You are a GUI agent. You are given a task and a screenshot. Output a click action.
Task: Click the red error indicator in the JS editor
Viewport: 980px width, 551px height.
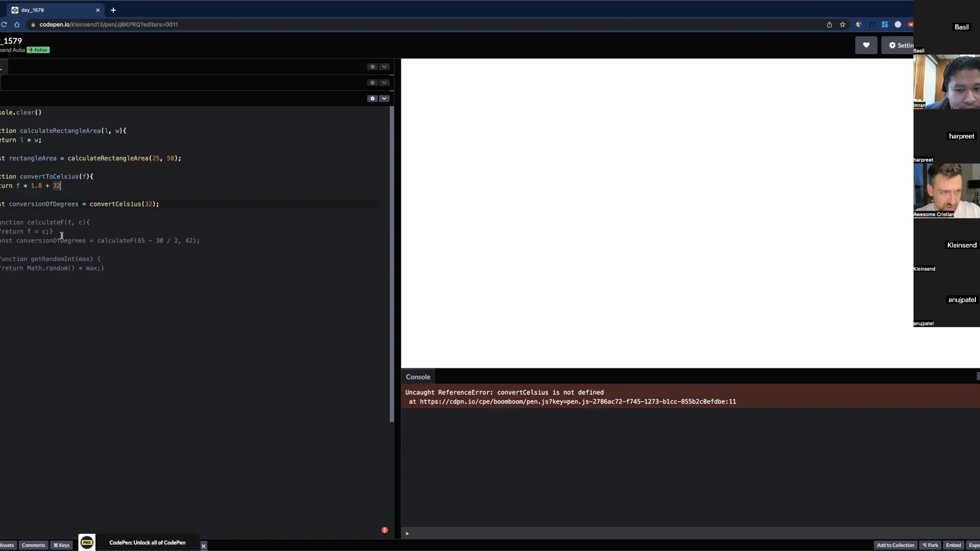[385, 530]
